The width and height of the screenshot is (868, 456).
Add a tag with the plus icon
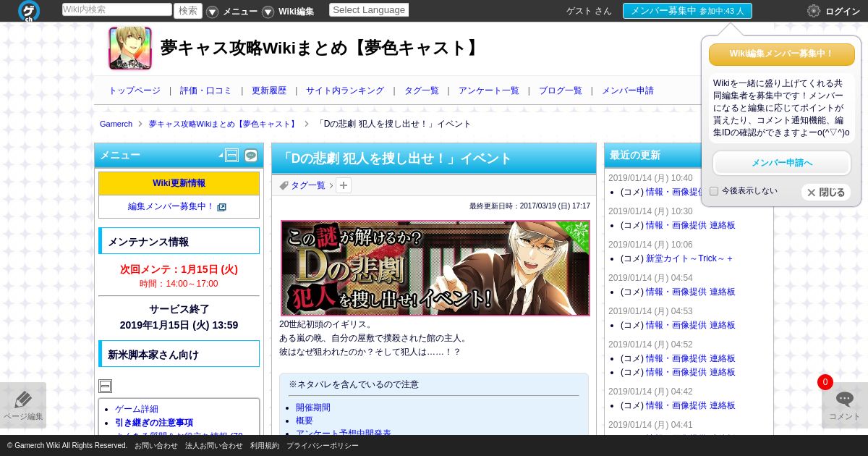point(344,185)
